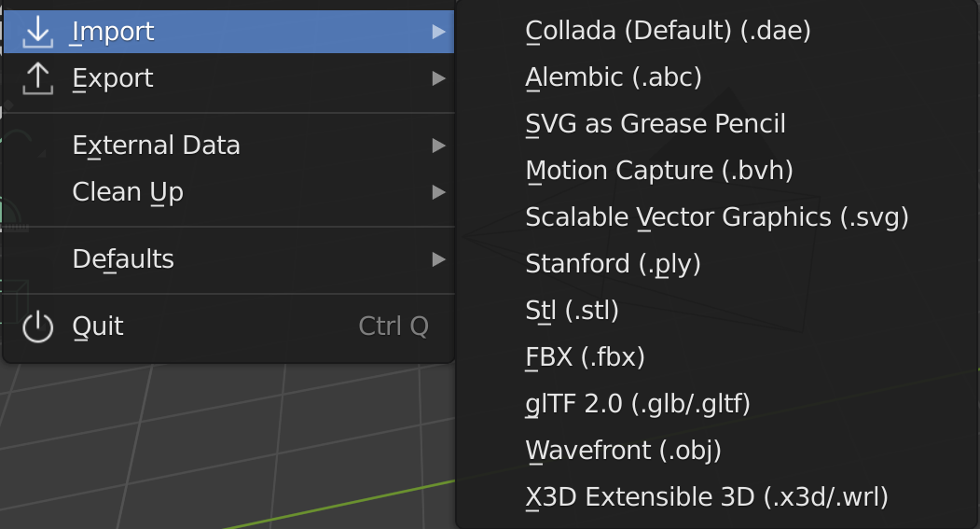Click the Quit menu entry

[228, 327]
